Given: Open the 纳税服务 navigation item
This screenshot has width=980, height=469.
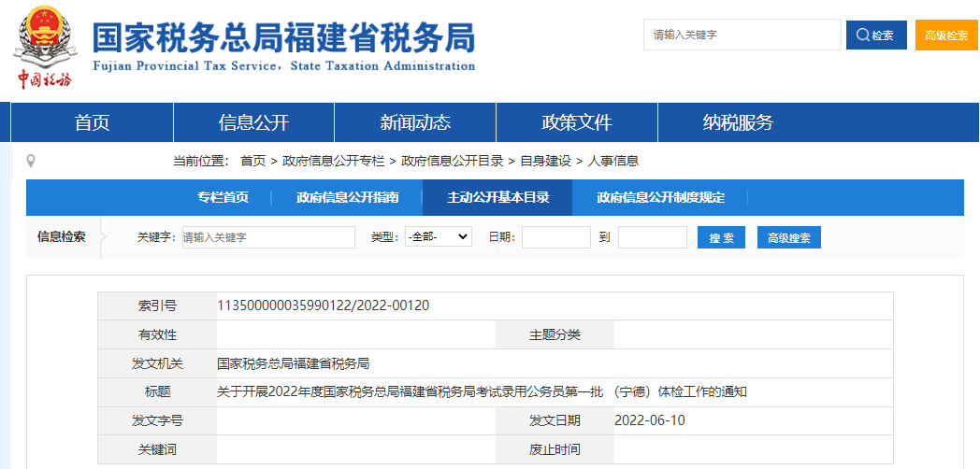Looking at the screenshot, I should pyautogui.click(x=738, y=122).
